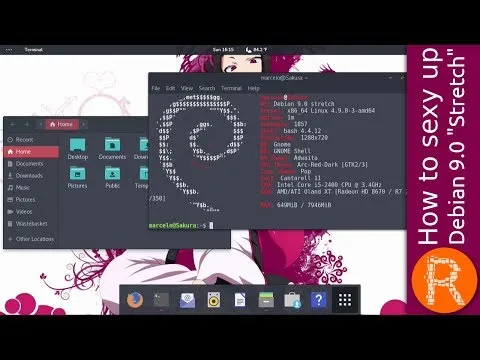Open the Documents folder icon
The image size is (480, 360).
112,149
